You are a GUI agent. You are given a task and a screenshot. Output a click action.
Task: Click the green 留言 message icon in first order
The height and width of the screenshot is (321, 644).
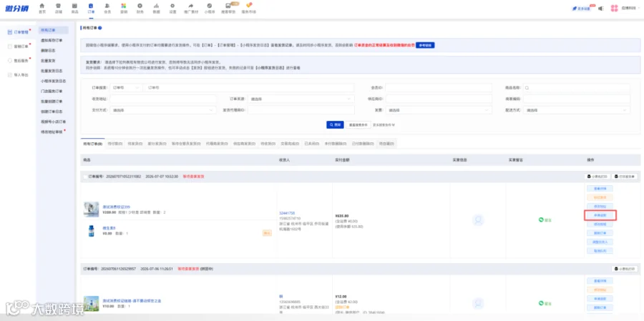pos(542,220)
